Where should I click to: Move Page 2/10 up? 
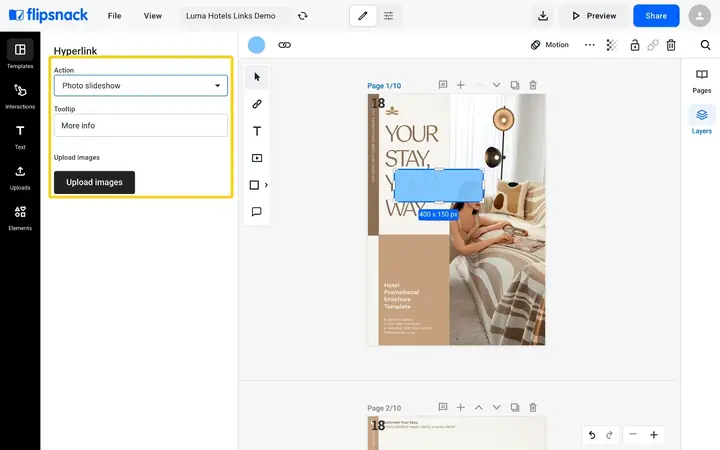coord(478,407)
